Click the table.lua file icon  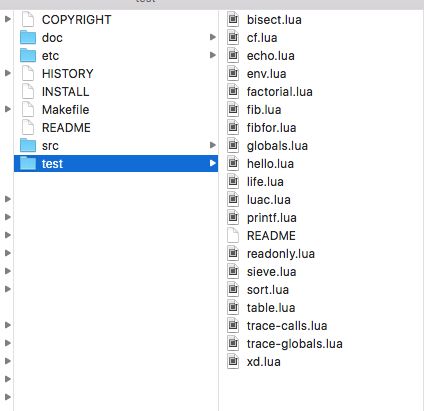pos(233,307)
